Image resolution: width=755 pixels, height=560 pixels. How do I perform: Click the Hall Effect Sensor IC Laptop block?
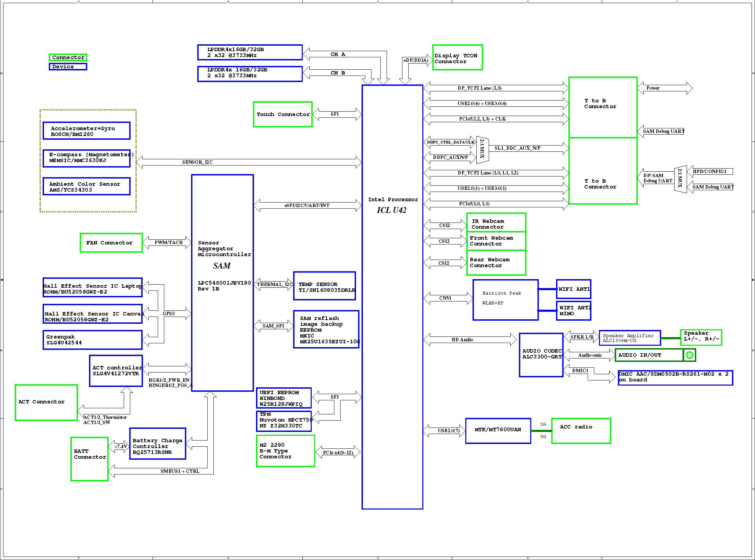click(x=92, y=287)
